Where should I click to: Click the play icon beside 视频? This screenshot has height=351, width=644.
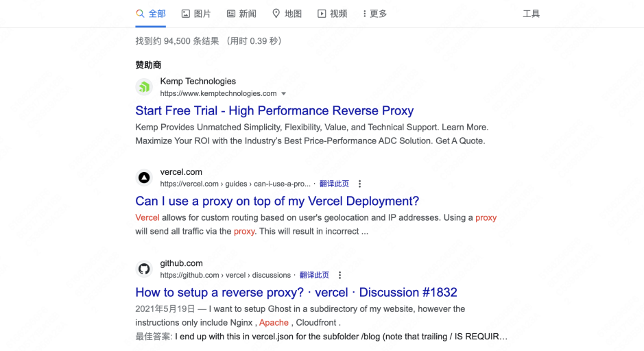tap(322, 14)
